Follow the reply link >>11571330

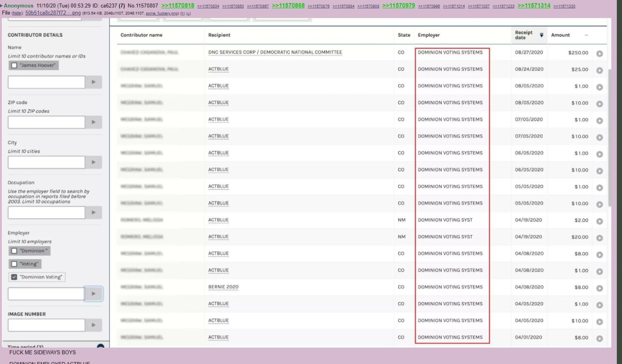pos(564,6)
